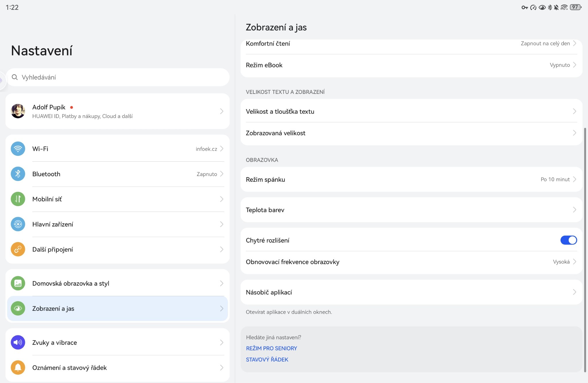588x383 pixels.
Task: Click the Wi-Fi settings icon
Action: tap(18, 149)
